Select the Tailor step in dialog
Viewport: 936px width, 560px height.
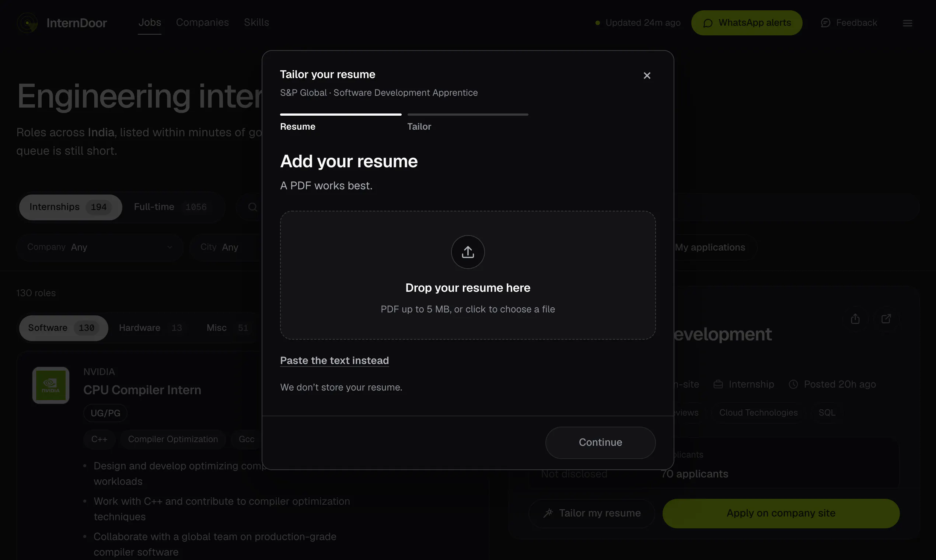pos(468,123)
